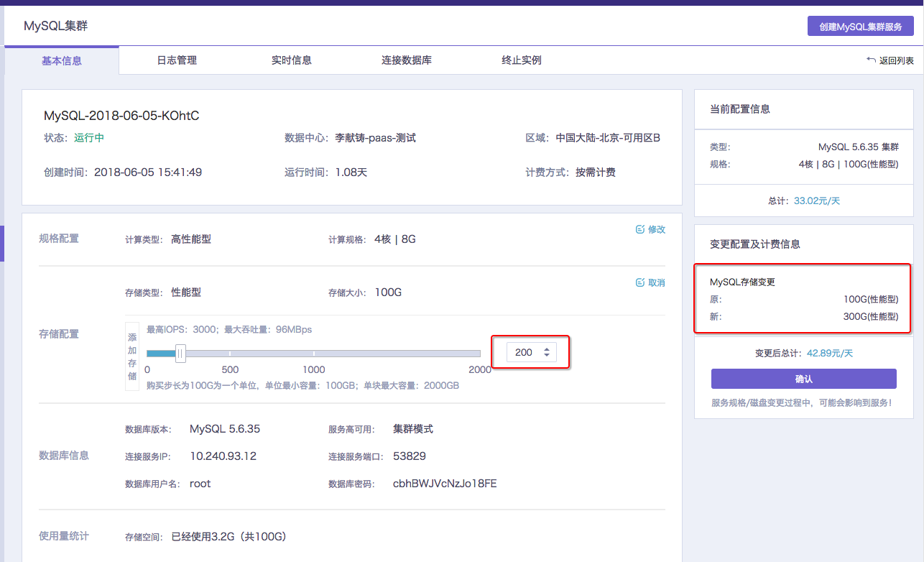Click the cancel icon next to 取消
Screen dimensions: 924x562
639,282
